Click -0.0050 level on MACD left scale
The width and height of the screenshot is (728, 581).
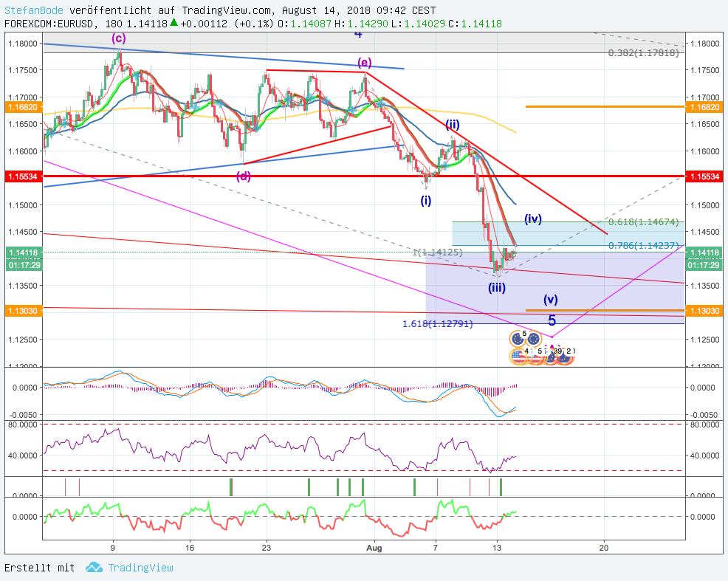(x=24, y=416)
